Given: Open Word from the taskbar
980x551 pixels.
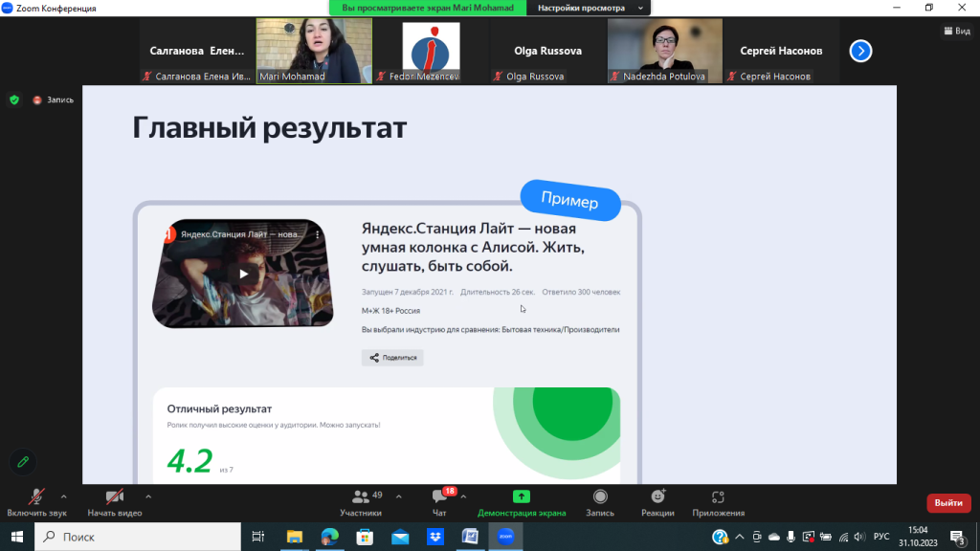Looking at the screenshot, I should pos(470,537).
